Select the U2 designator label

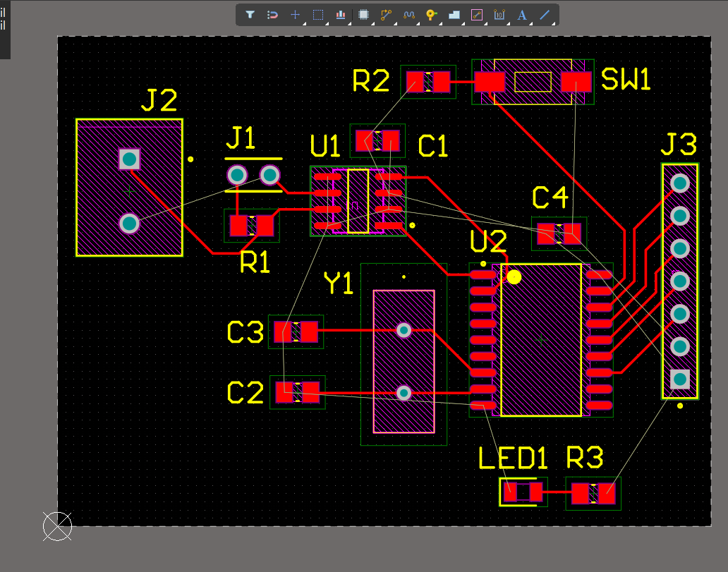(488, 241)
